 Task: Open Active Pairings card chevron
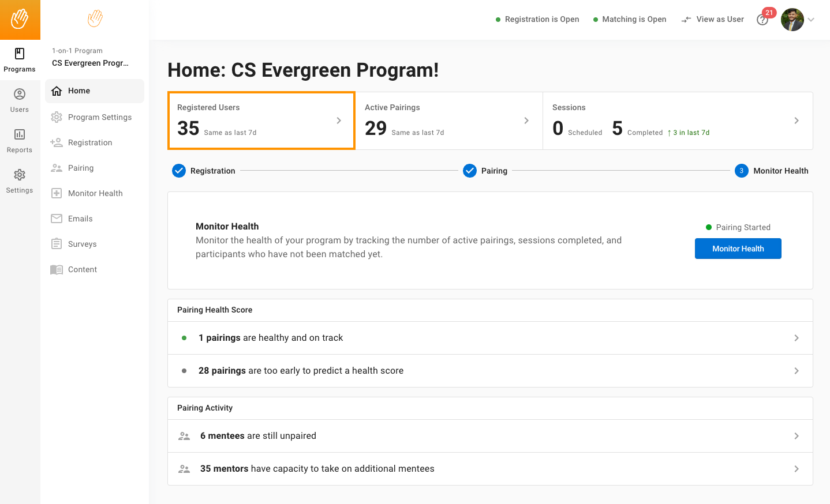[x=526, y=121]
